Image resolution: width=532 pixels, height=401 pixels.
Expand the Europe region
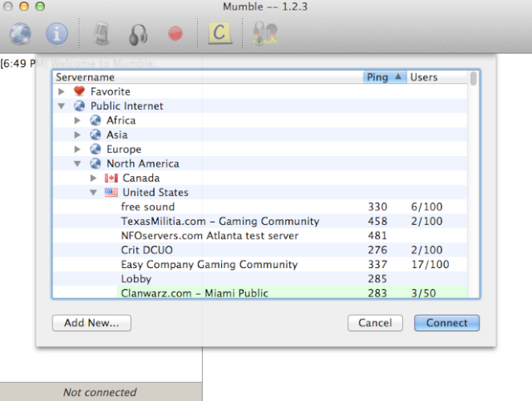click(77, 149)
